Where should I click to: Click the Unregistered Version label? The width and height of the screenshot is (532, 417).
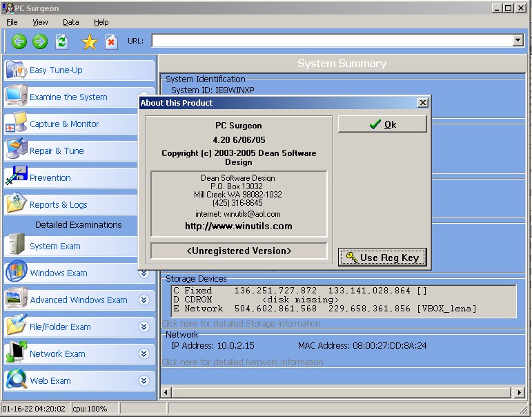239,251
